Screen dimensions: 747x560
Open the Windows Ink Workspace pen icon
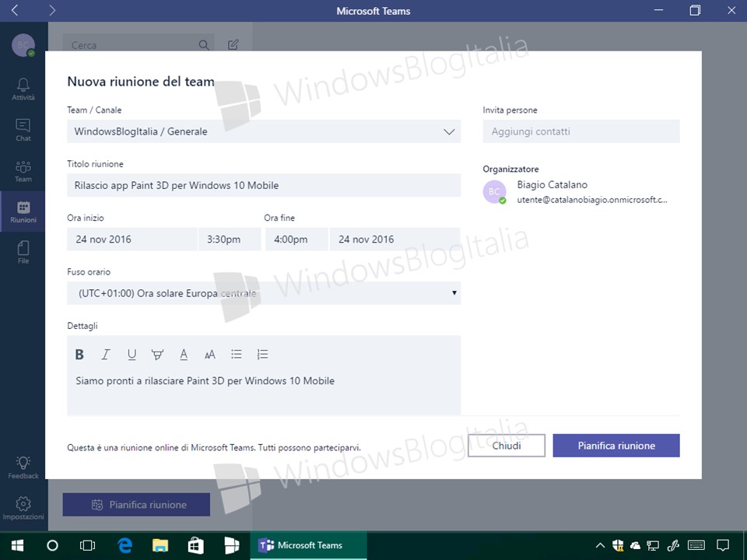pos(672,545)
